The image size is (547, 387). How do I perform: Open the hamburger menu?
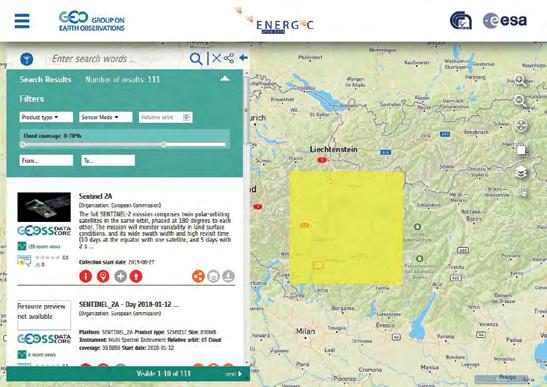point(22,21)
